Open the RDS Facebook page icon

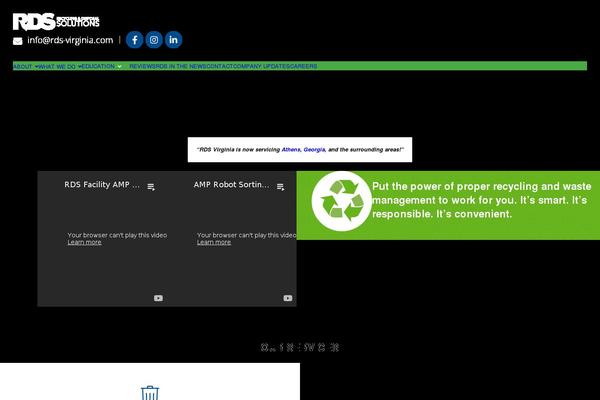click(135, 40)
